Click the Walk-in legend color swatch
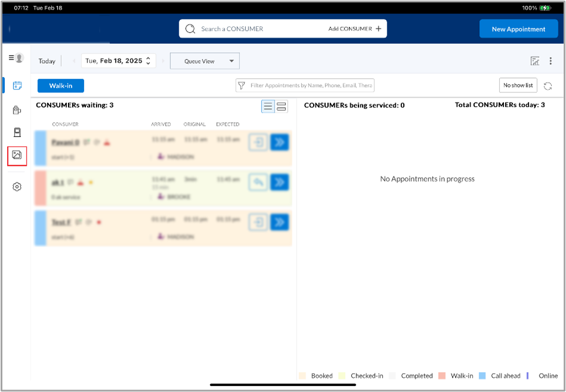The image size is (566, 392). tap(442, 376)
